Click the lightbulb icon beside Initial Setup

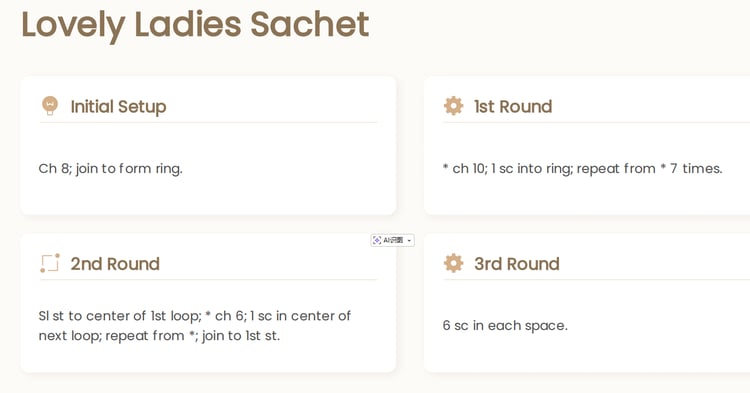coord(50,106)
